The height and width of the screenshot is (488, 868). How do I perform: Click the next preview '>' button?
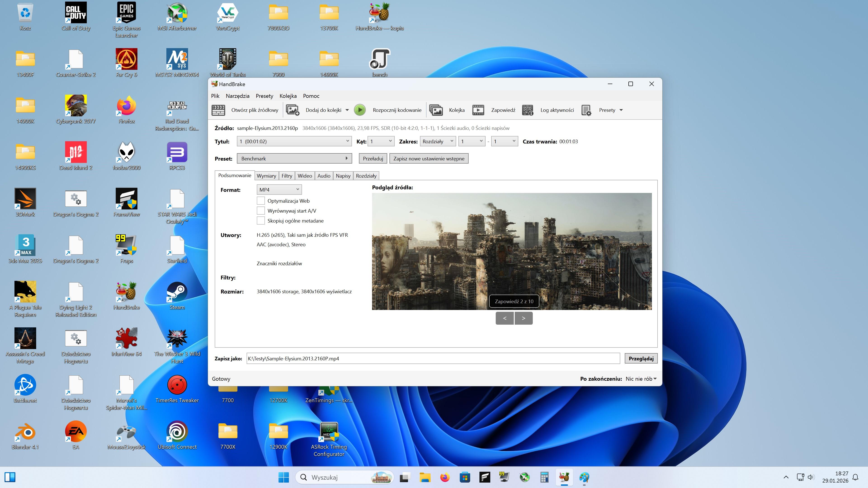coord(523,318)
